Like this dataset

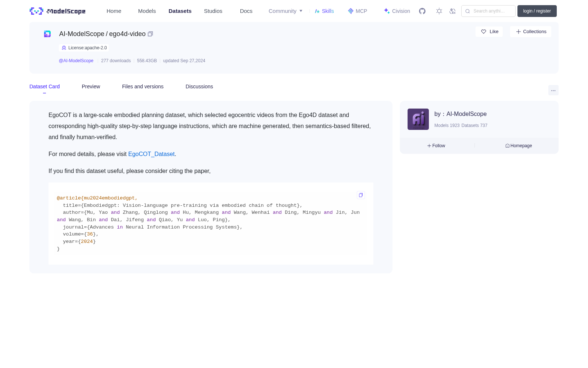pyautogui.click(x=489, y=32)
